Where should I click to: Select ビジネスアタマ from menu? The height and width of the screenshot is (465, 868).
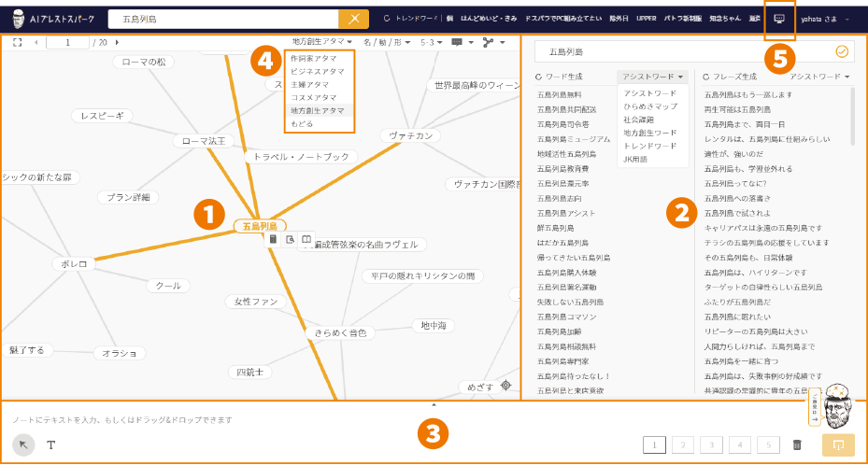pos(319,71)
